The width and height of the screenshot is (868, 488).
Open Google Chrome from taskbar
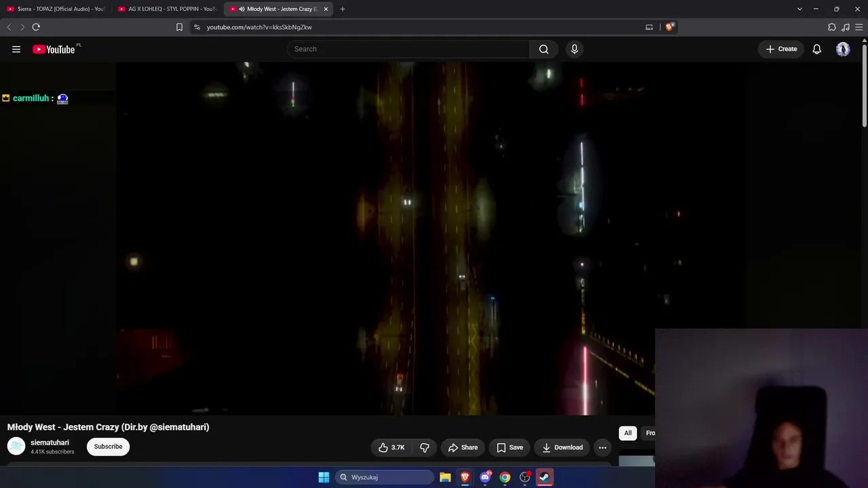click(505, 477)
